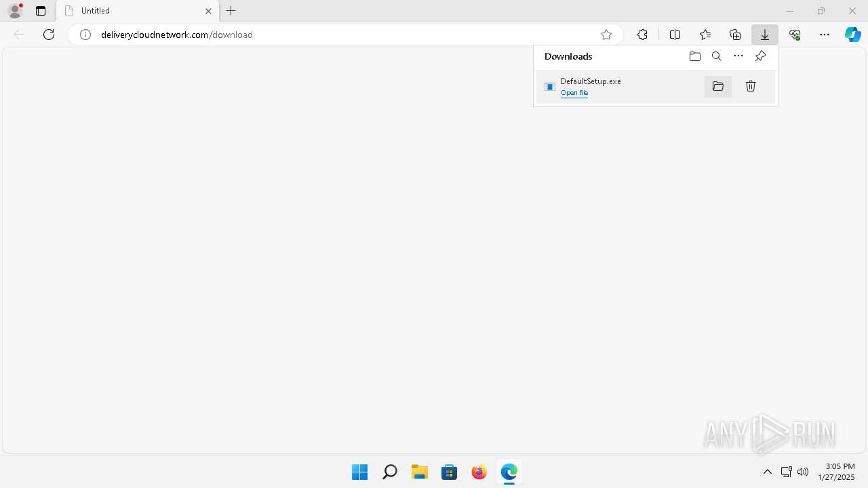Open Browser essentials icon
This screenshot has width=868, height=488.
tap(795, 35)
